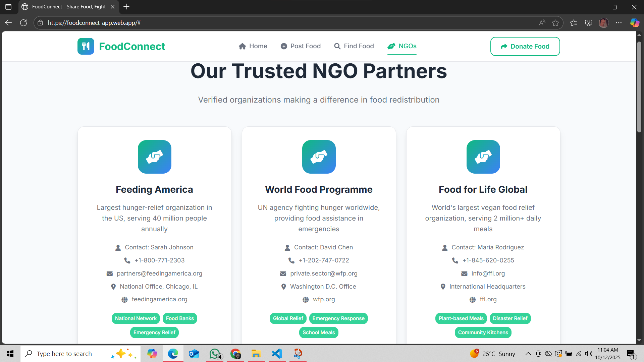Click the FoodConnect fork-and-knife logo icon
The image size is (644, 362).
[86, 46]
